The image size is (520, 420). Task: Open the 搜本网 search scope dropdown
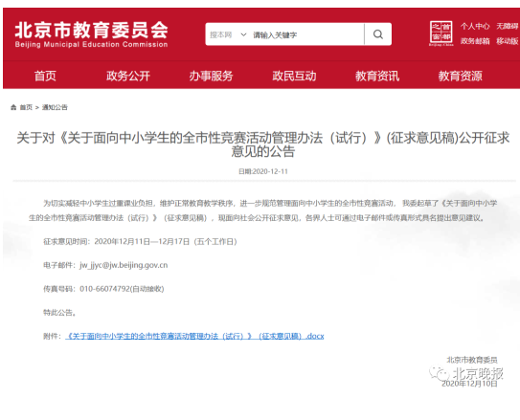228,34
